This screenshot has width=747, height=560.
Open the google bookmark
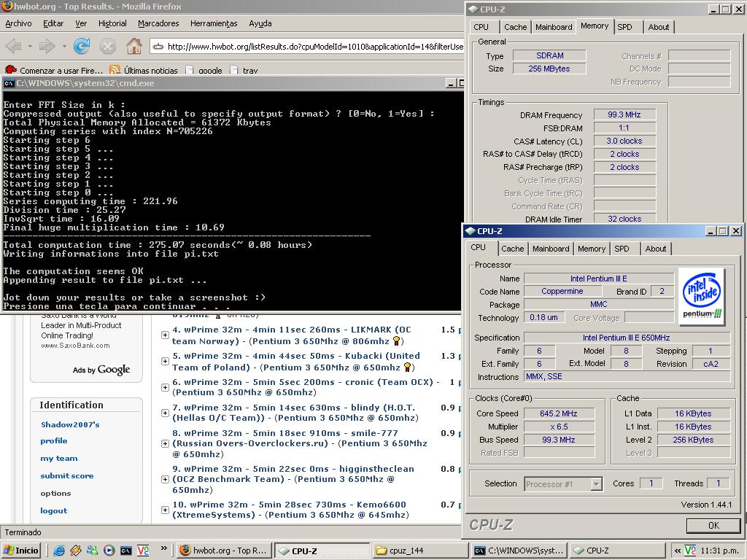coord(204,71)
